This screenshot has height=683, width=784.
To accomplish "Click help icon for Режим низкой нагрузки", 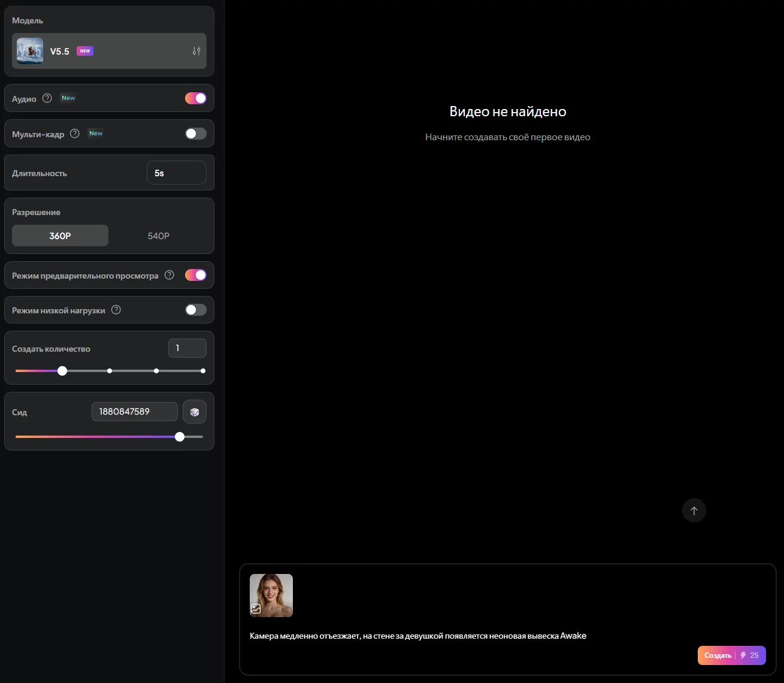I will coord(116,310).
